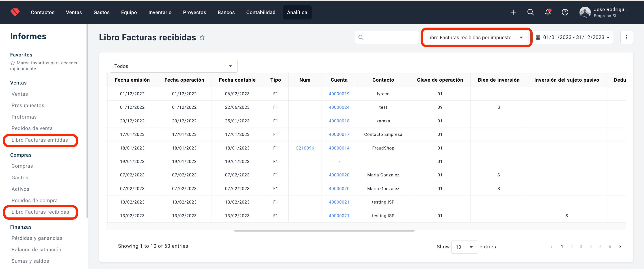Change the Show 10 entries dropdown

coord(464,247)
